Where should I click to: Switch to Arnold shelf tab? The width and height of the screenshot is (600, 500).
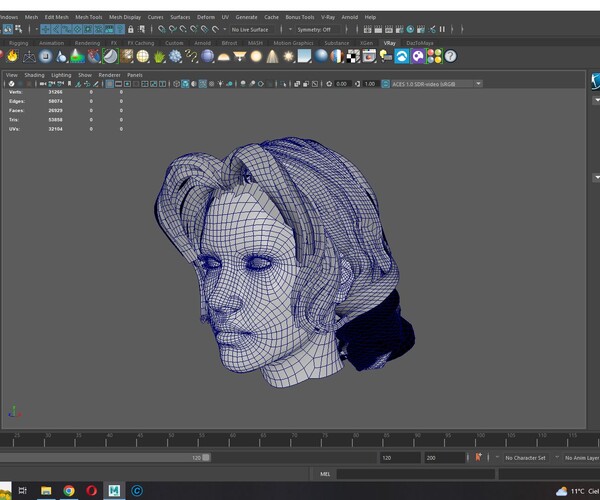pyautogui.click(x=202, y=43)
